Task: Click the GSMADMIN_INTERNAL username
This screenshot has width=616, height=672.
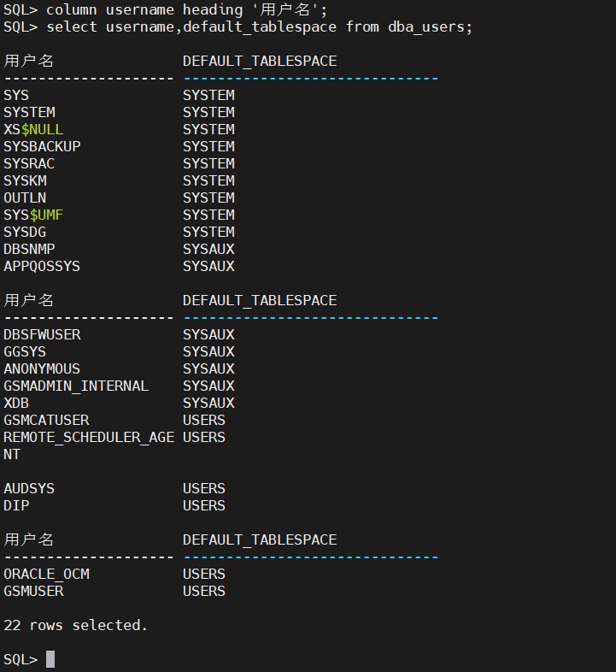Action: coord(76,386)
